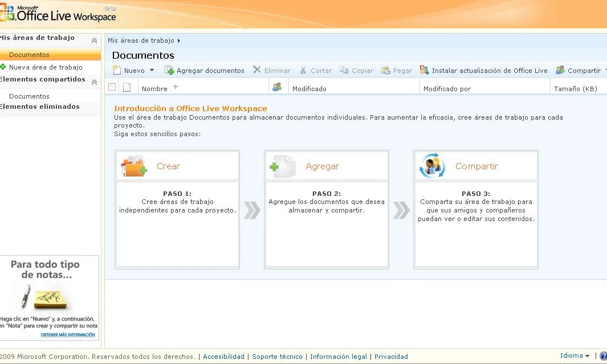
Task: Click the document type column icon
Action: click(127, 87)
